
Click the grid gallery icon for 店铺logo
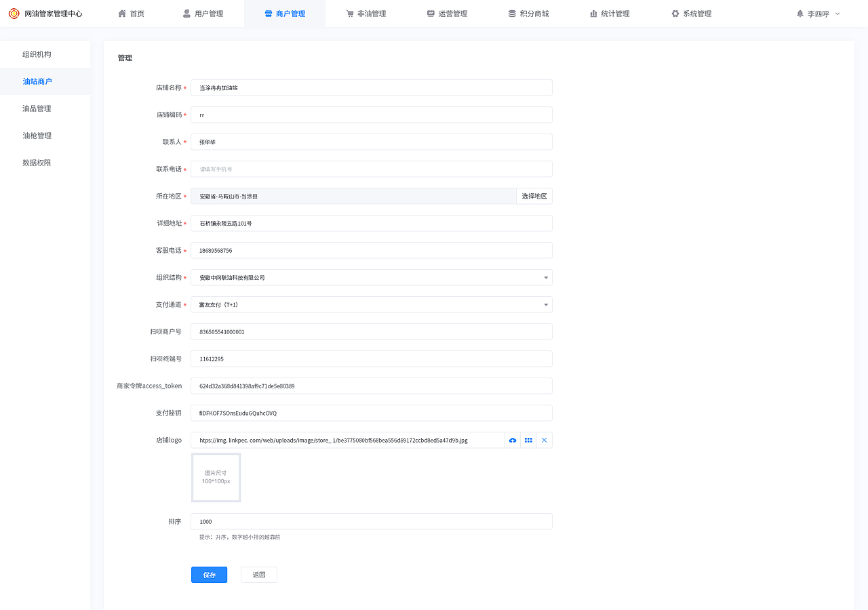point(528,441)
